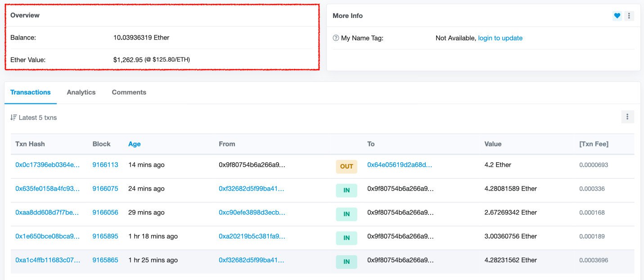Click the value 4.28081589 Ether
644x280 pixels.
click(511, 189)
